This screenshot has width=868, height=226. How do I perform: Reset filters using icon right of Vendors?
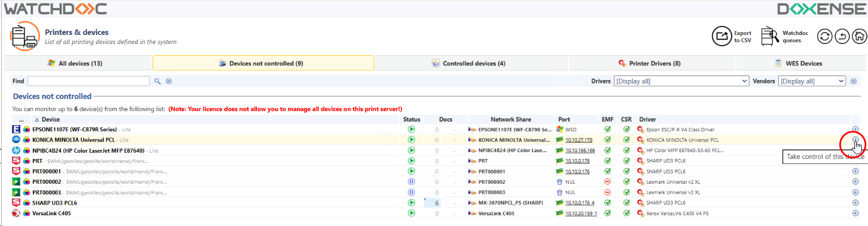[854, 81]
